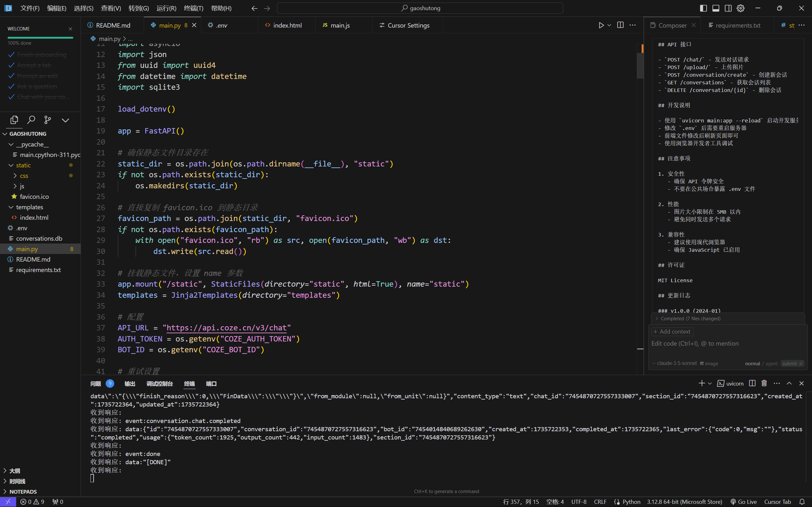Toggle the primary sidebar layout icon
Screen dimensions: 812x507
click(x=703, y=8)
